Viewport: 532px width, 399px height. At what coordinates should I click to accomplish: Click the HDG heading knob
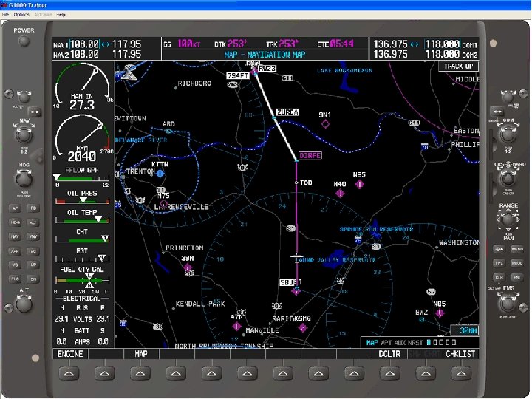24,179
